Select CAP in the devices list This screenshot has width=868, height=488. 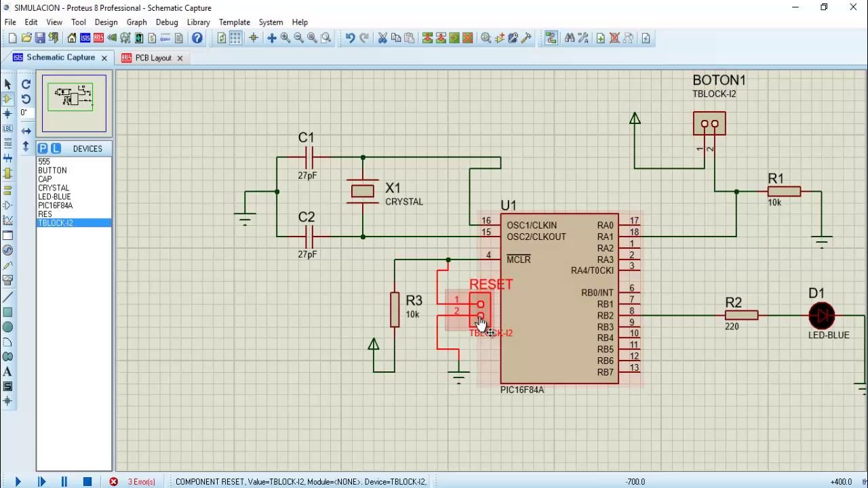click(74, 179)
